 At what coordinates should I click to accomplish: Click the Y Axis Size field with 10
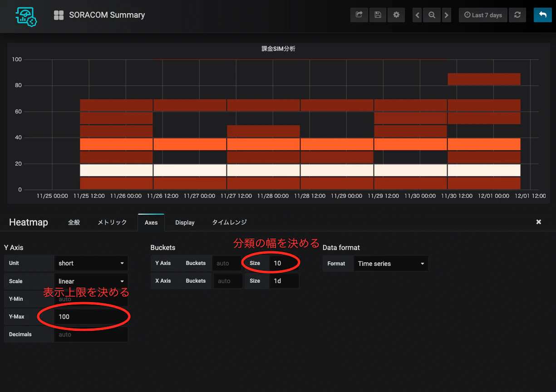pyautogui.click(x=284, y=263)
